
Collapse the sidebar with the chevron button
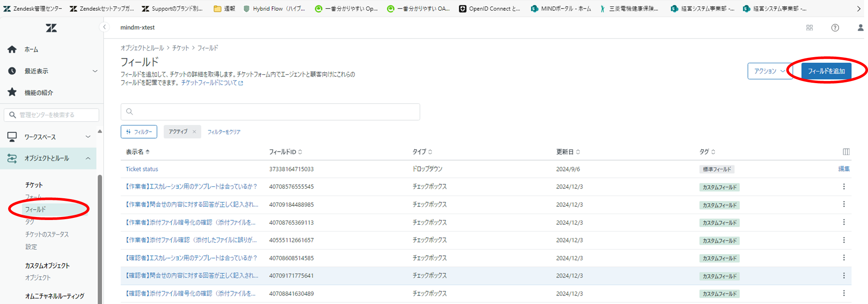coord(104,27)
